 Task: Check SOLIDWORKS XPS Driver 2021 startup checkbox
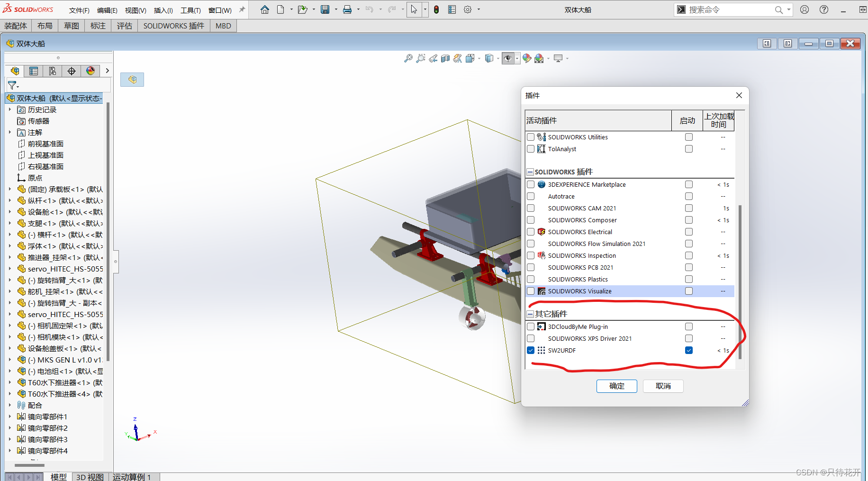pos(689,338)
